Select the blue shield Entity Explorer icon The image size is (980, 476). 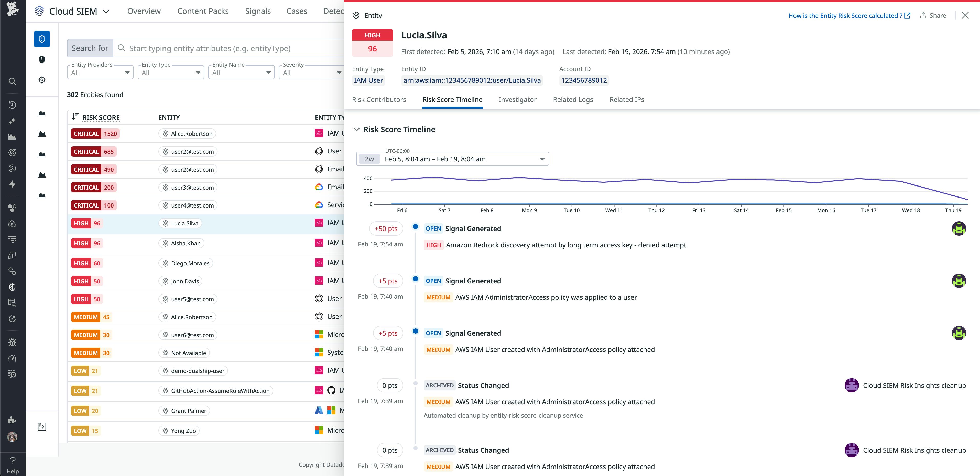41,38
